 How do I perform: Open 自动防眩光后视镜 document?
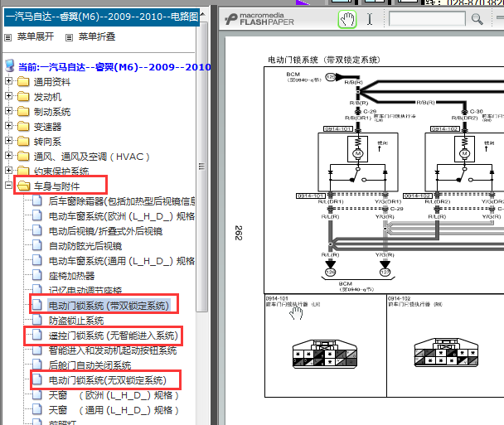coord(85,246)
